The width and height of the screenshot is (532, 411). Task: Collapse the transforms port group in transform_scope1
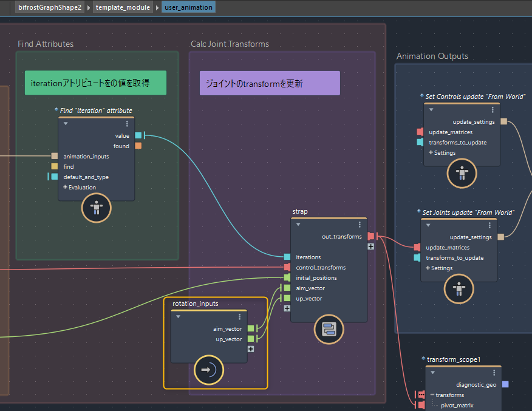tap(432, 395)
